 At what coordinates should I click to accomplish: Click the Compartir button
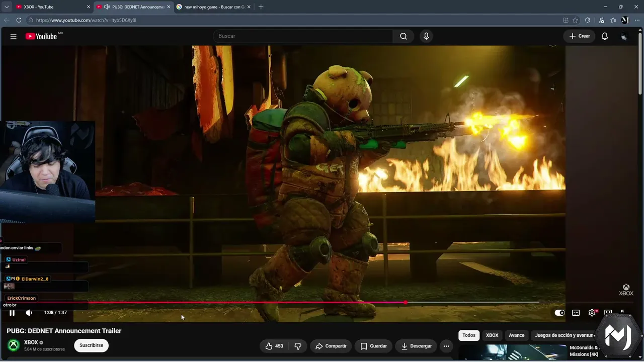click(x=331, y=346)
